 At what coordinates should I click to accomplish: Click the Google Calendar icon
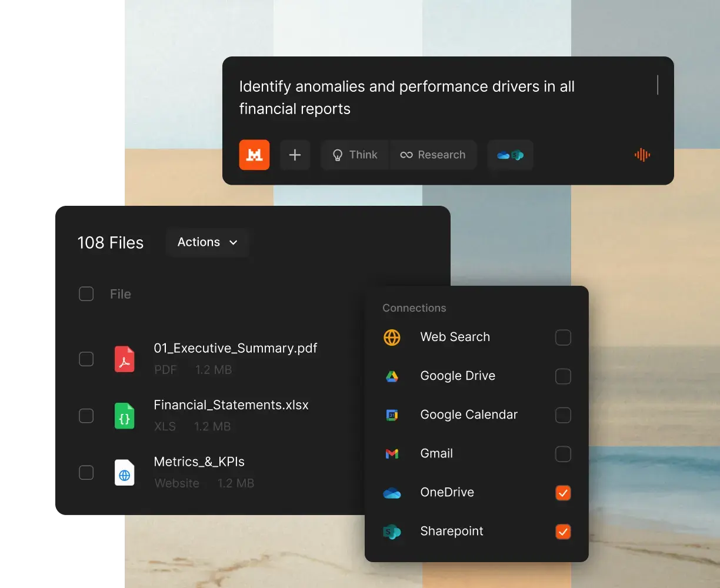tap(392, 415)
